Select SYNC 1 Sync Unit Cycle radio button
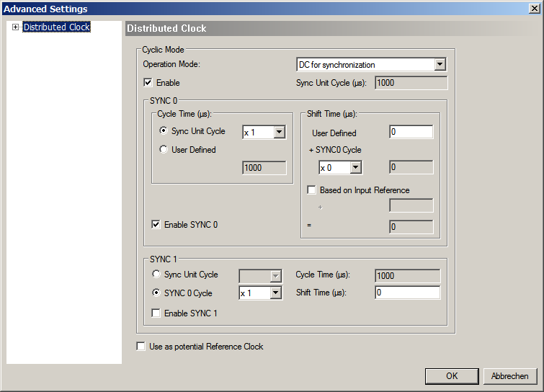This screenshot has width=544, height=392. click(156, 275)
